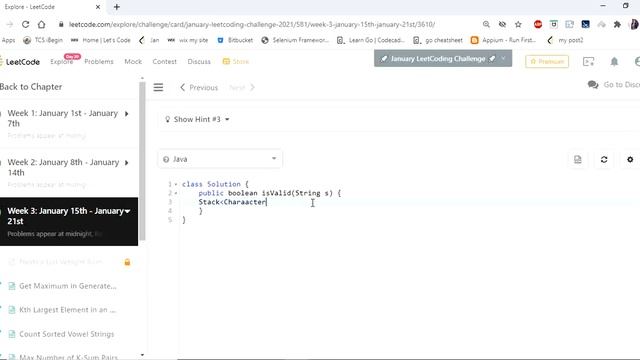Open the Bitbucket bookmark

(x=235, y=40)
